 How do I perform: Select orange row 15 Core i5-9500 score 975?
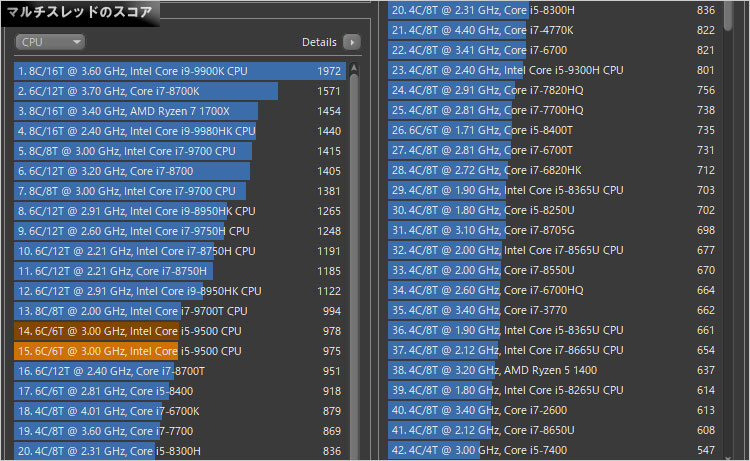180,351
